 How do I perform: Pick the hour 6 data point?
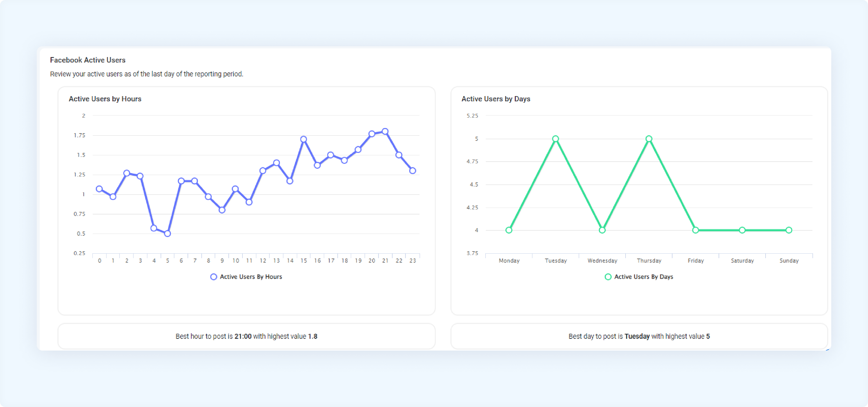click(x=181, y=181)
